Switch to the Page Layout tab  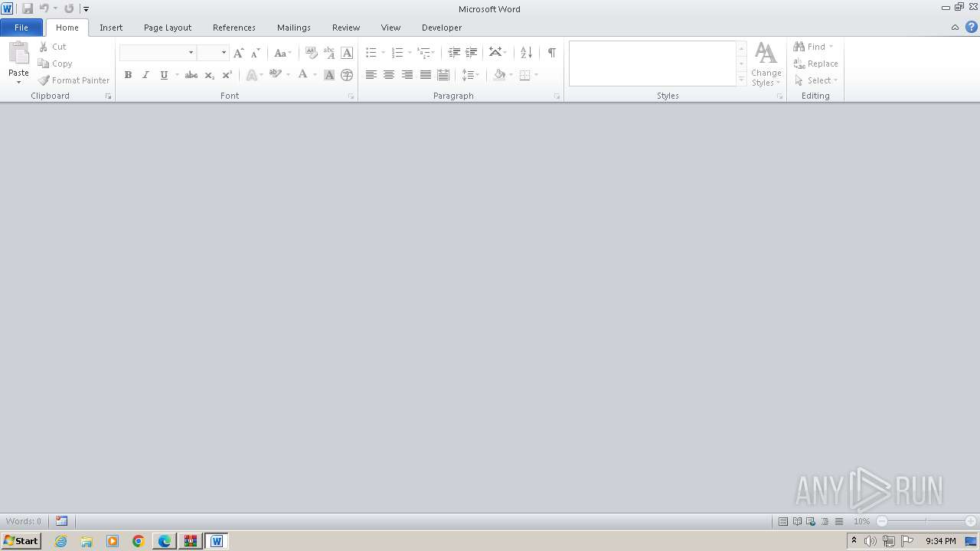(x=168, y=28)
